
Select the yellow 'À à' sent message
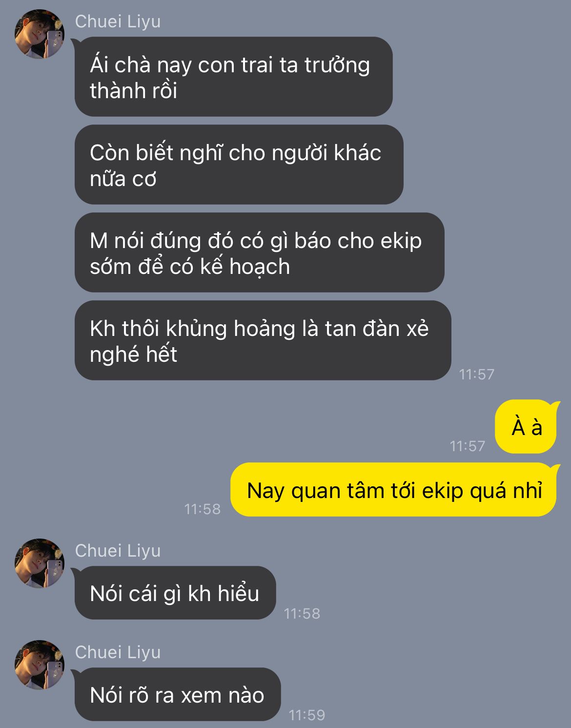526,427
